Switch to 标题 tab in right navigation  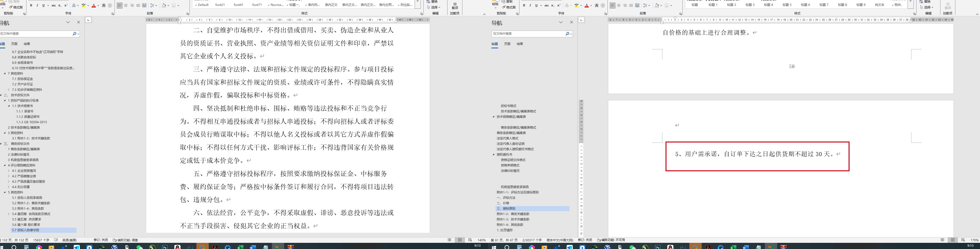coord(494,44)
